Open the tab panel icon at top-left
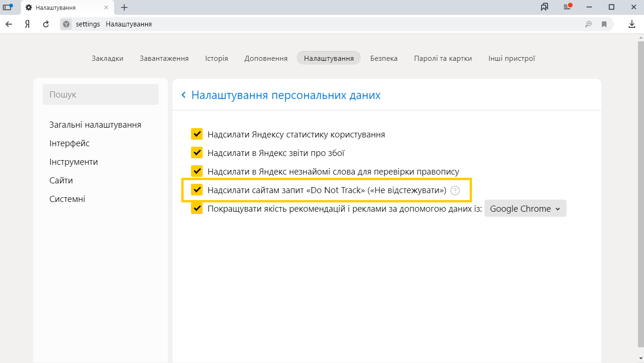This screenshot has width=644, height=363. 7,7
